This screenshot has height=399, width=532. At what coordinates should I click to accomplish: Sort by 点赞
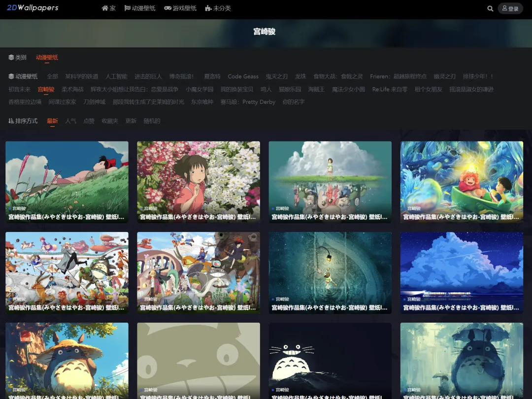(x=89, y=121)
